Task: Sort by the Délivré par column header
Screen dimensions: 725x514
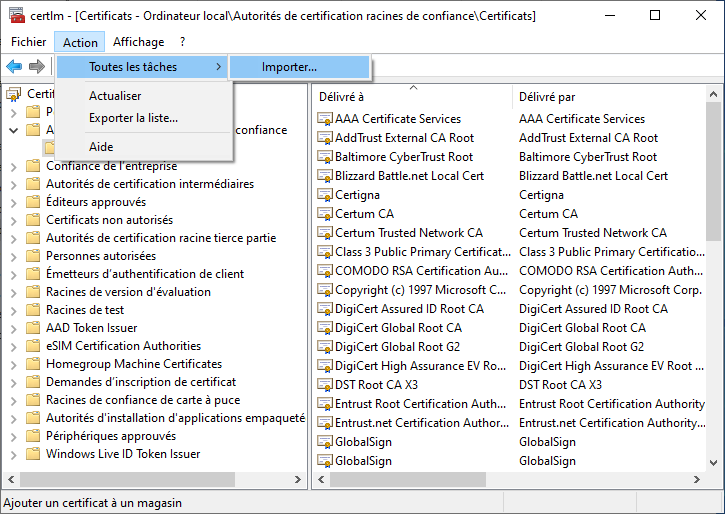Action: [609, 97]
